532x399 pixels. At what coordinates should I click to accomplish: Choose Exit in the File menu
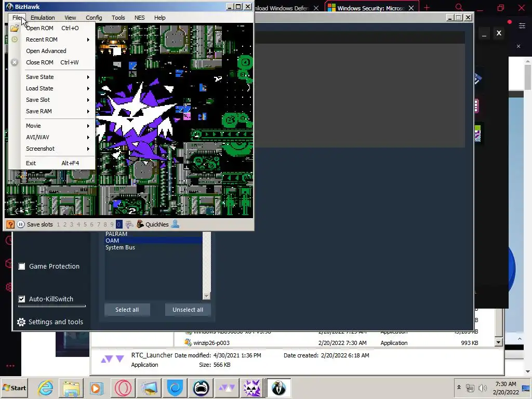[51, 163]
